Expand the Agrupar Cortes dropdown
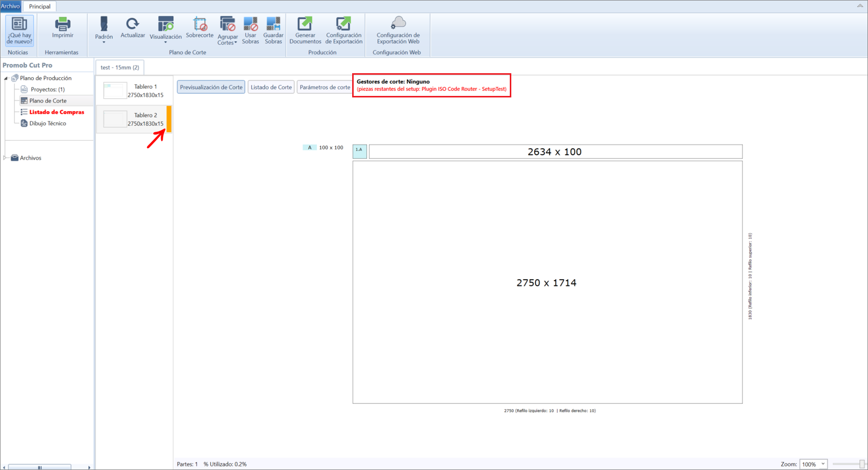 click(x=227, y=31)
